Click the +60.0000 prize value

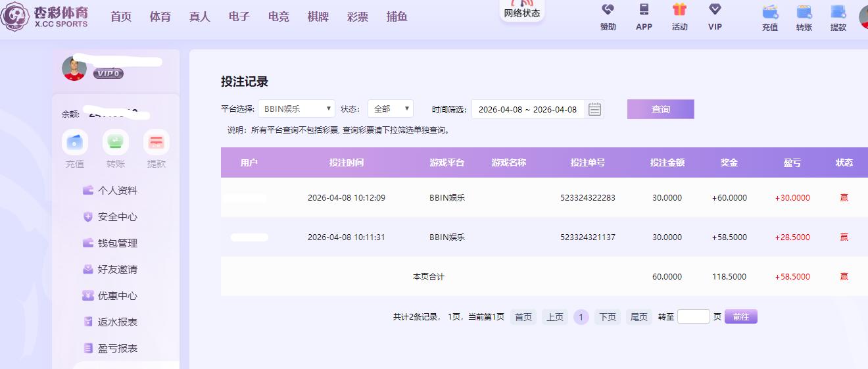coord(729,198)
